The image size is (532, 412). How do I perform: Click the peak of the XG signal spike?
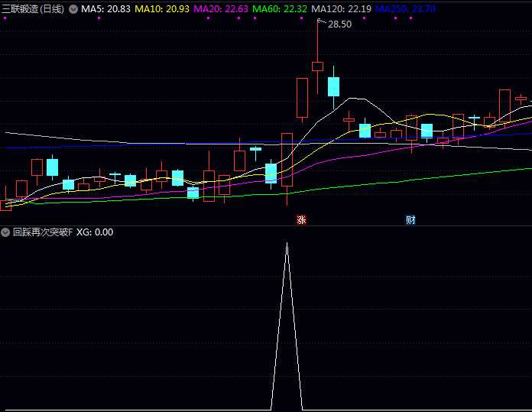(287, 244)
